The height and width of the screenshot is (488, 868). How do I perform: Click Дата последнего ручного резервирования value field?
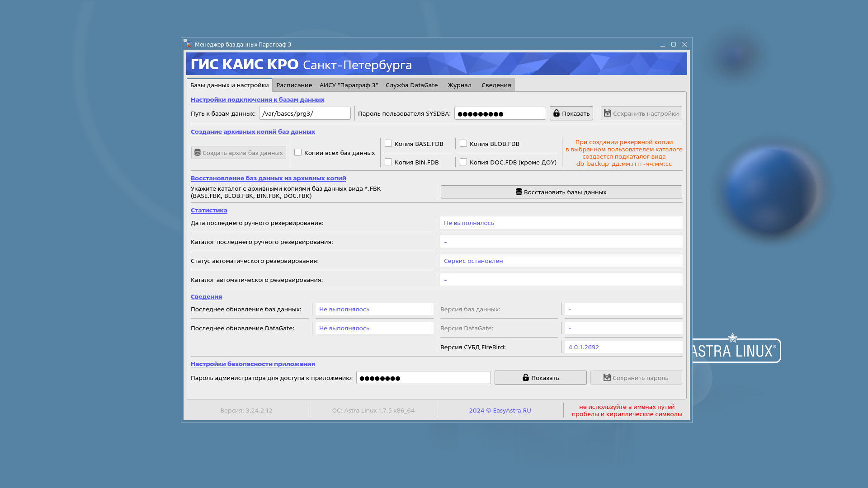[561, 223]
